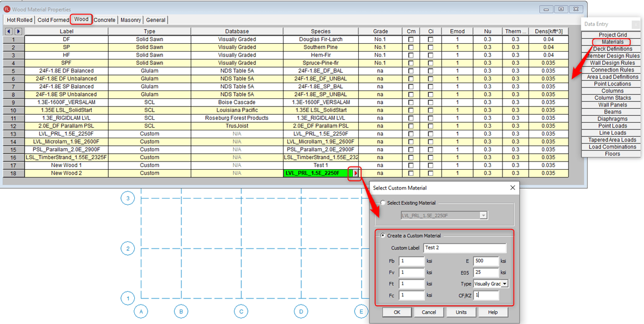Image resolution: width=644 pixels, height=324 pixels.
Task: Click the left scroll arrow in the table header
Action: tap(9, 32)
